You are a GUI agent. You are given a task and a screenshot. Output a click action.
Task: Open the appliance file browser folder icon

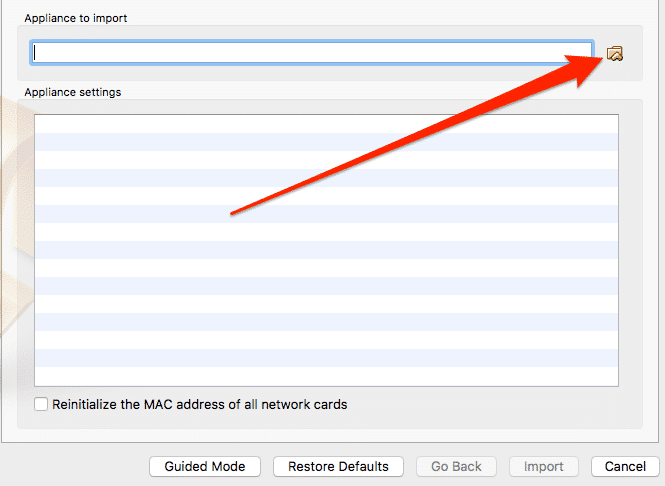(615, 54)
